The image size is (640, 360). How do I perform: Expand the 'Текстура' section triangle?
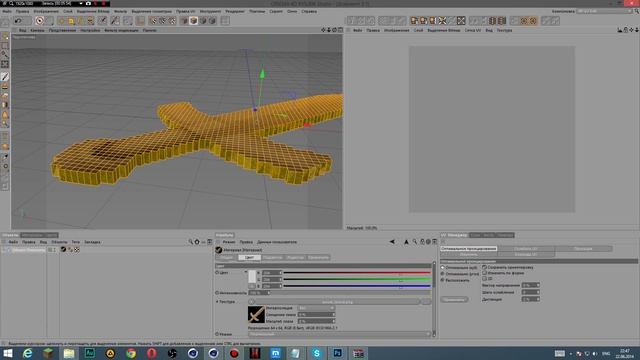pos(217,302)
